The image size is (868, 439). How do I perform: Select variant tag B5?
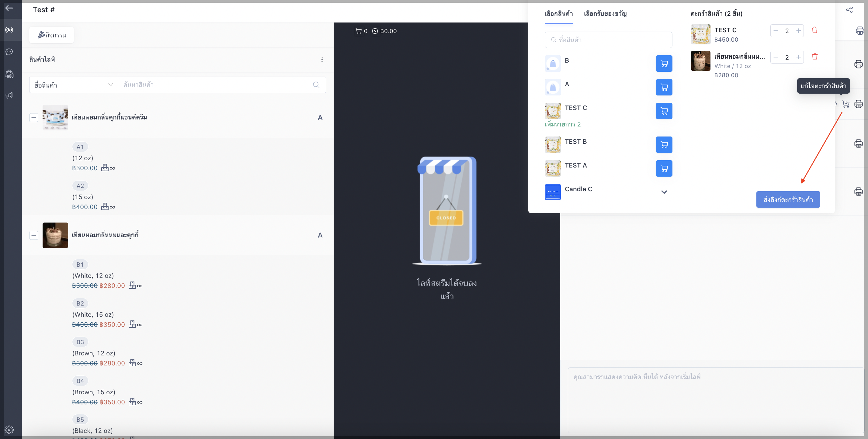[80, 420]
